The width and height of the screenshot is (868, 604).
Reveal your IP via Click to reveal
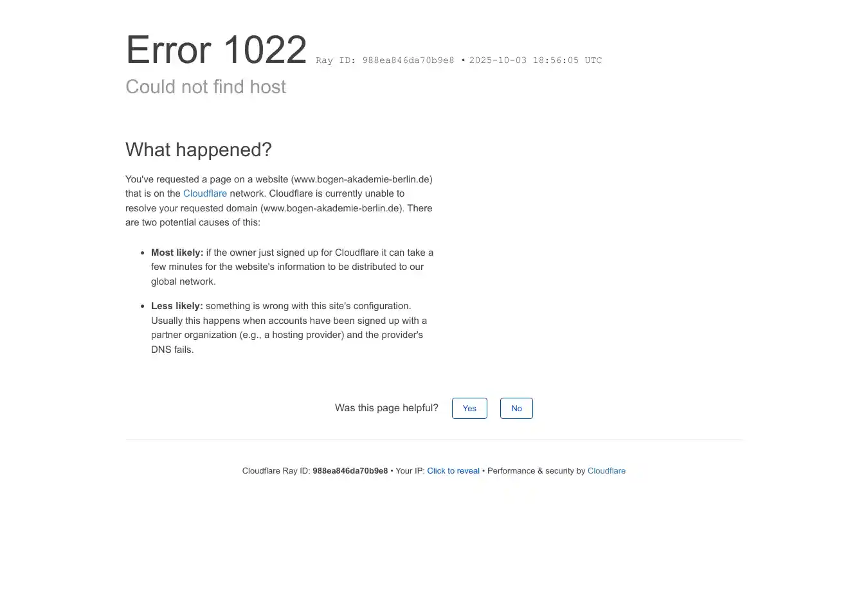click(453, 471)
